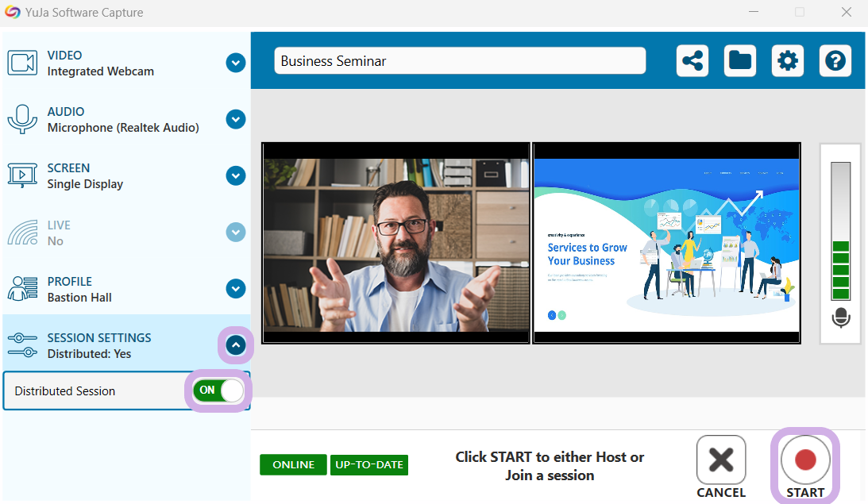
Task: Click the START record button
Action: pos(805,467)
